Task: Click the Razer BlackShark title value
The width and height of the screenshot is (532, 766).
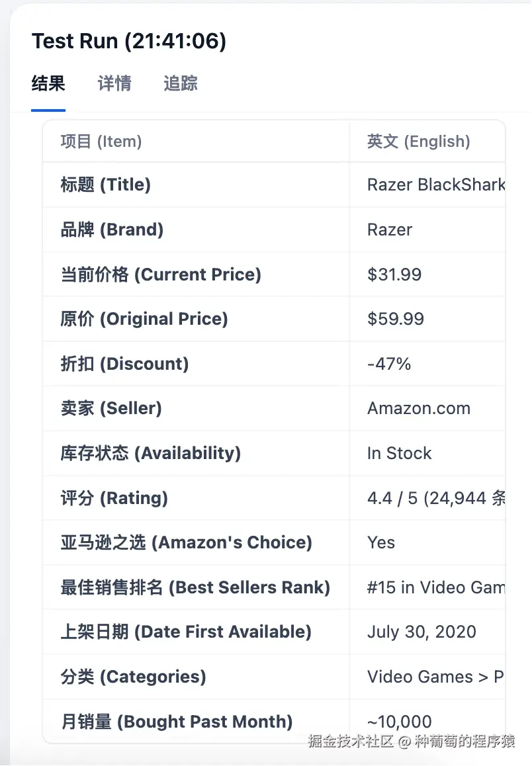Action: 436,185
